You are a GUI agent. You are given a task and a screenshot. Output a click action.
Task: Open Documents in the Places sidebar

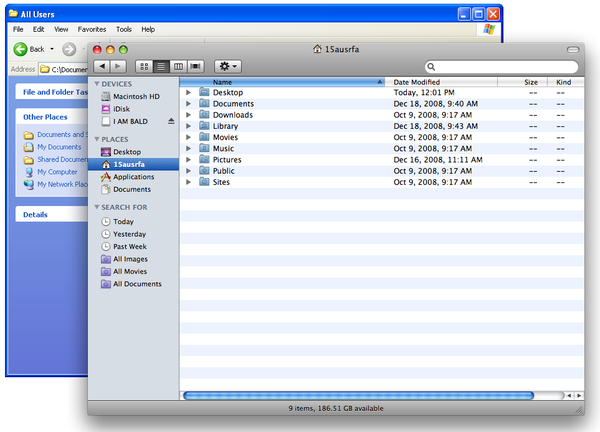(x=133, y=189)
